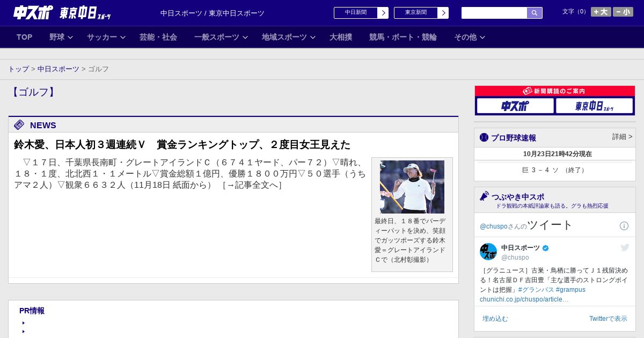The image size is (644, 338).
Task: Click arrow next to 東京新聞
Action: tap(443, 13)
